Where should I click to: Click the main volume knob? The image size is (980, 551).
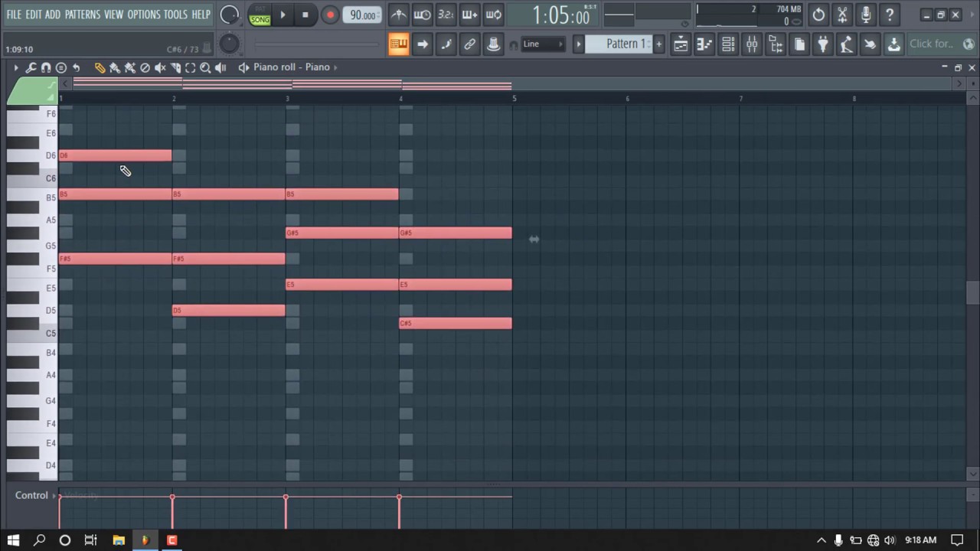(229, 15)
